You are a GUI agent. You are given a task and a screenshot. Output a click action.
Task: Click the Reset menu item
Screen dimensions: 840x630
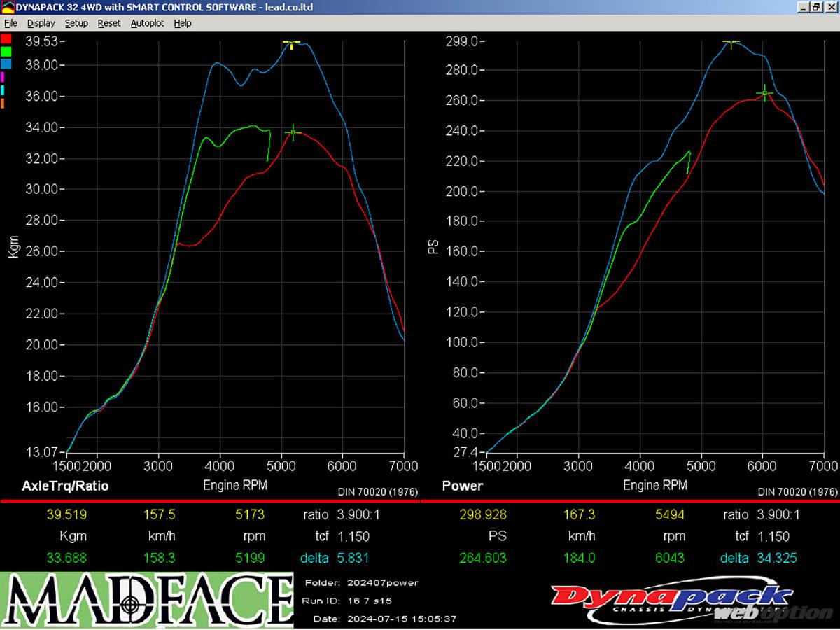(x=109, y=23)
